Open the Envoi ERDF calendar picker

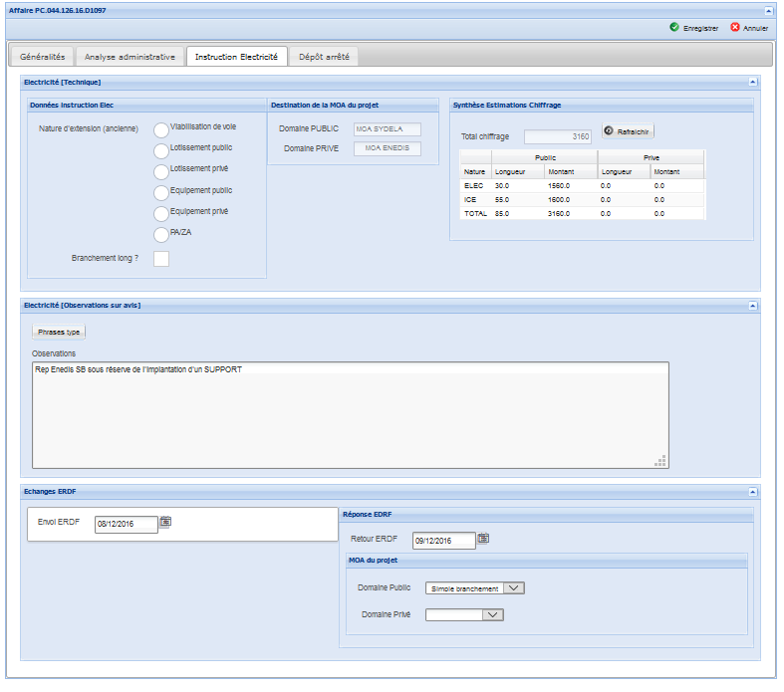pos(165,522)
